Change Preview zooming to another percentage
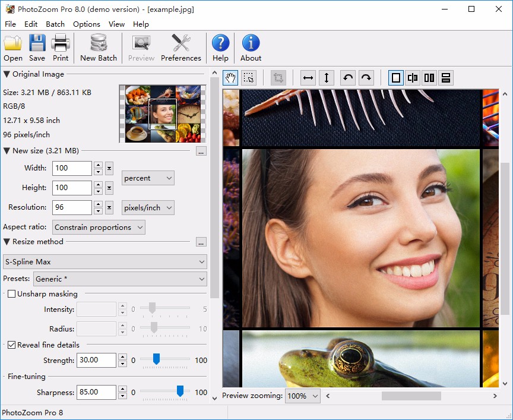Viewport: 513px width, 420px height. [x=302, y=396]
